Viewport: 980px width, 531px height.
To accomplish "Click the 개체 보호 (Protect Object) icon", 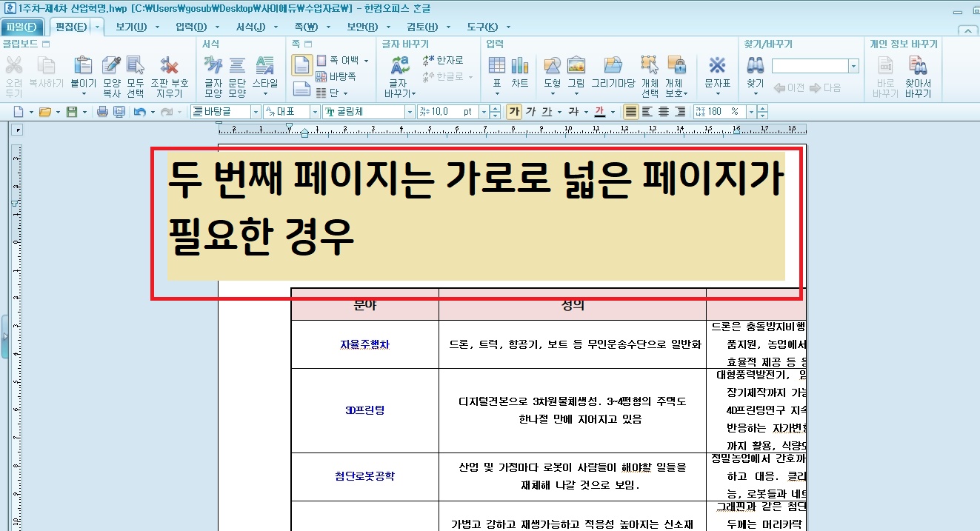I will [x=675, y=66].
